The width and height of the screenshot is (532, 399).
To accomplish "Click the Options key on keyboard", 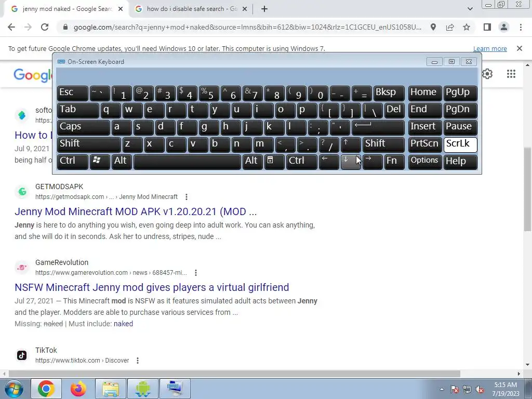I will pos(425,162).
